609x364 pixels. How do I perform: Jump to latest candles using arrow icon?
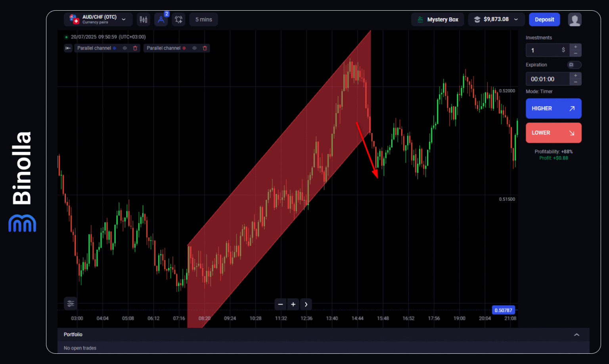[306, 304]
